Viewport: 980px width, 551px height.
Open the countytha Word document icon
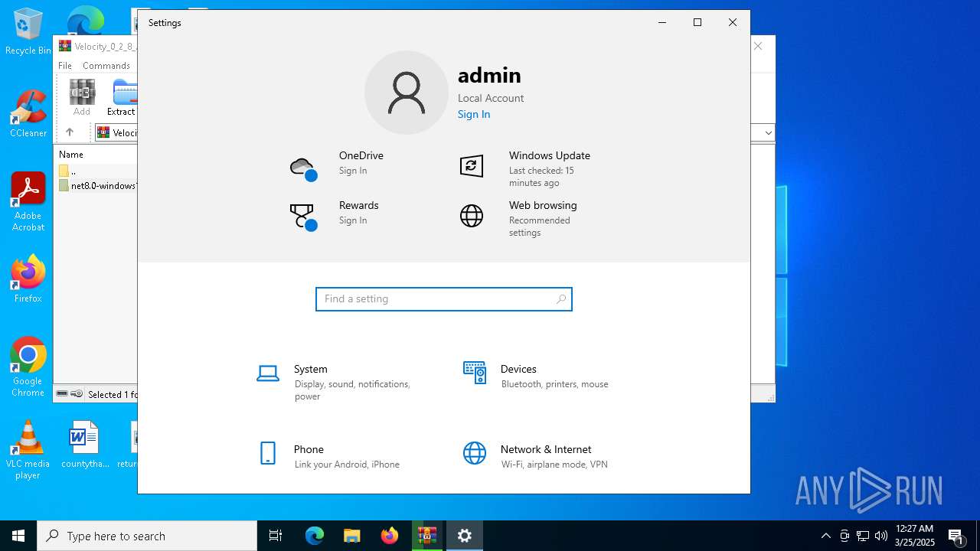click(x=85, y=445)
